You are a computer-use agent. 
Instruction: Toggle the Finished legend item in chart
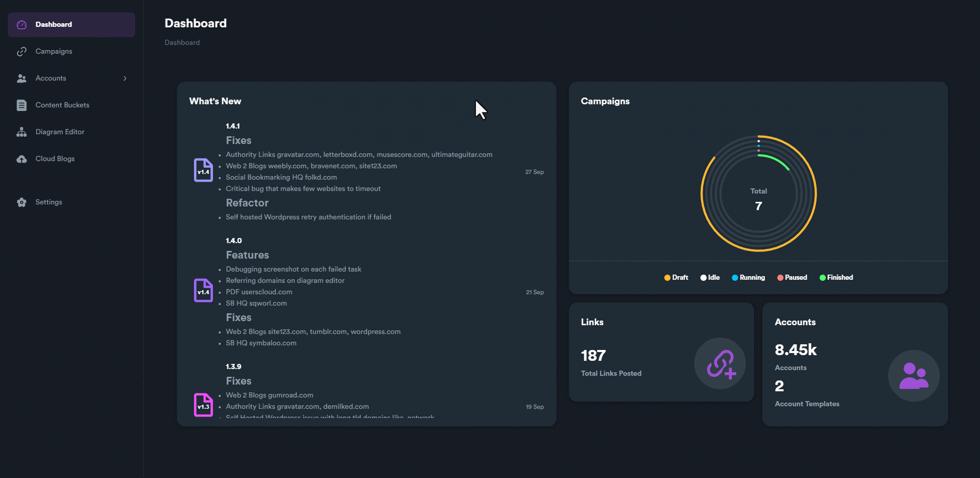(x=836, y=278)
